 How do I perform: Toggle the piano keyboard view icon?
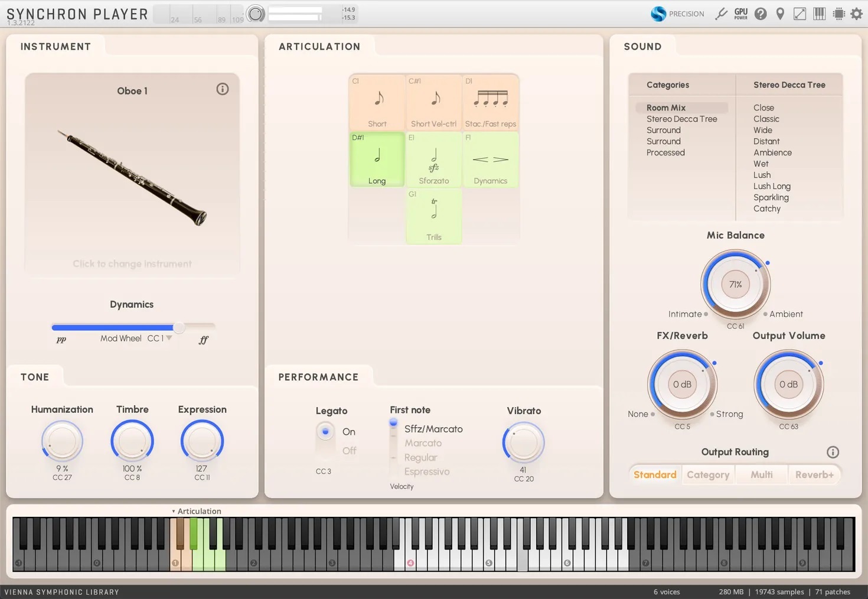pyautogui.click(x=819, y=14)
